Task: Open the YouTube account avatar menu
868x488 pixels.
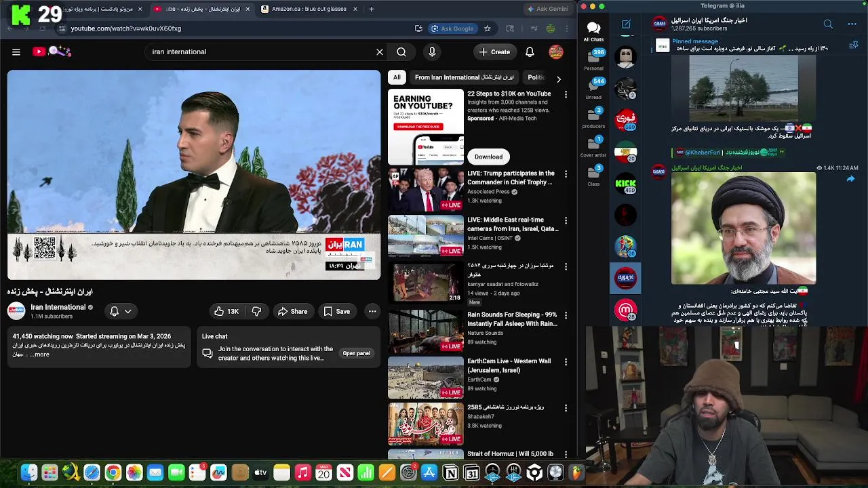Action: point(556,52)
